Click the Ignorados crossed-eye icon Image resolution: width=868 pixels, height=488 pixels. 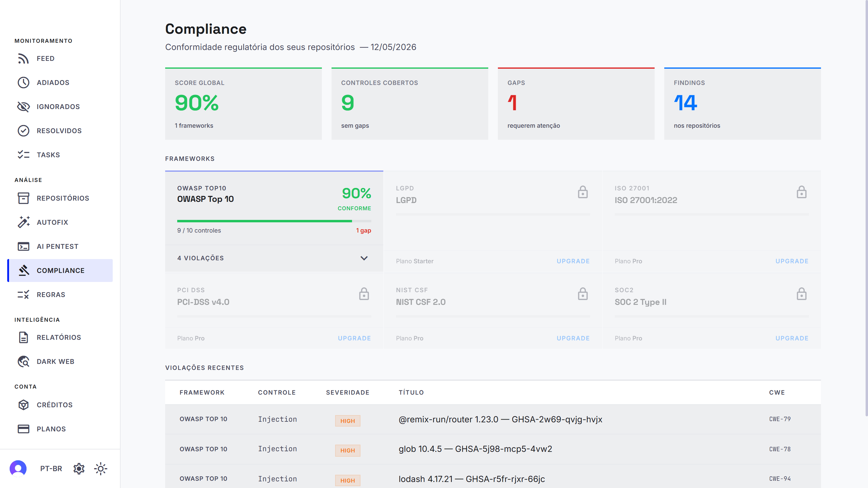pos(23,107)
